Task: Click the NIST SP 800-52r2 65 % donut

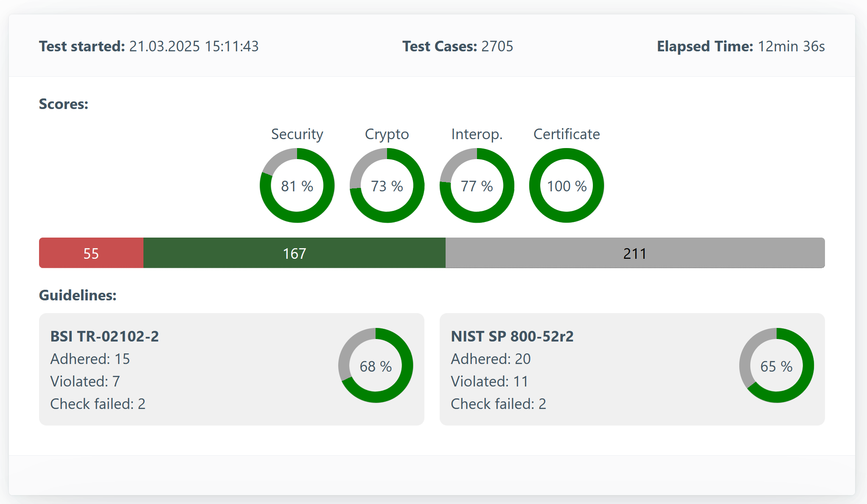Action: tap(777, 365)
